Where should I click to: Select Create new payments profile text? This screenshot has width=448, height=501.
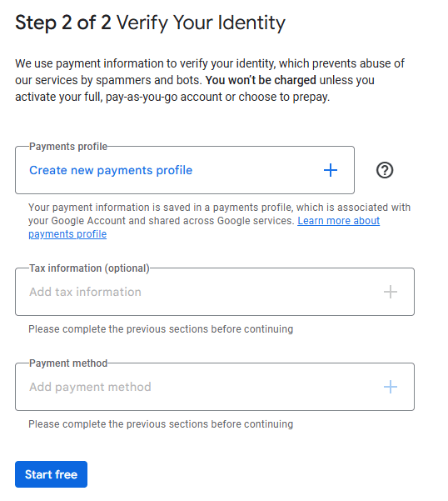[111, 170]
